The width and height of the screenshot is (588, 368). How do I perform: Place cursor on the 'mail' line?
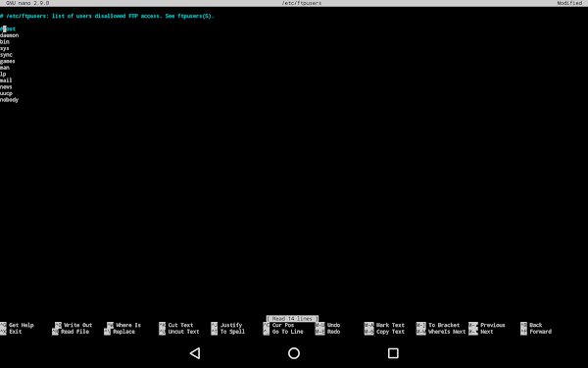click(6, 80)
